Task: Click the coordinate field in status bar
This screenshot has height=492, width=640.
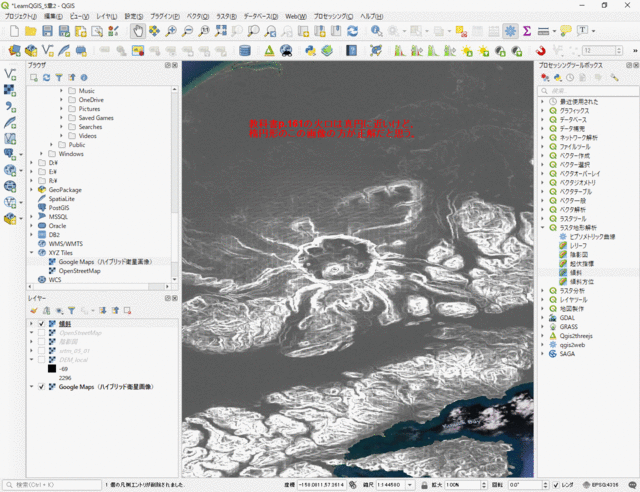Action: 321,485
